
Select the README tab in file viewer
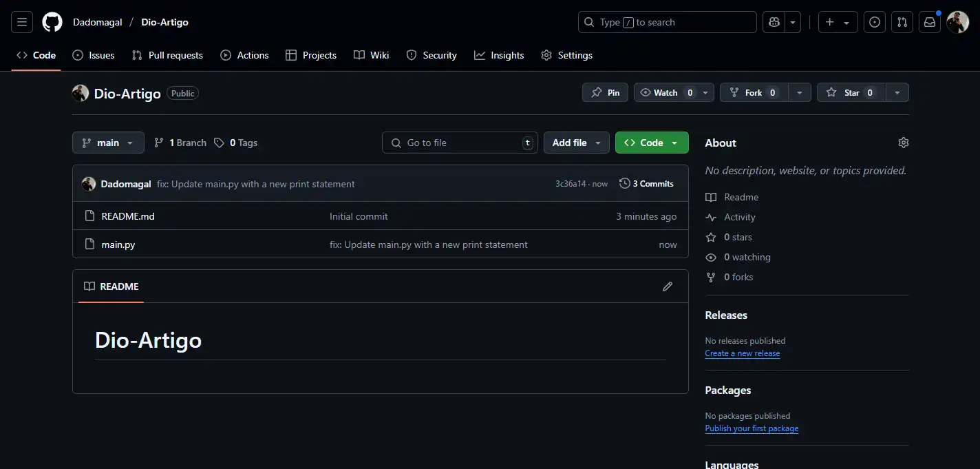coord(111,286)
